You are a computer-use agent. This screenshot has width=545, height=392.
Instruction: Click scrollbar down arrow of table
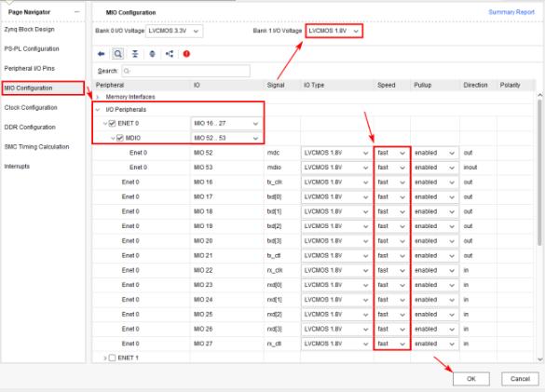click(x=539, y=359)
